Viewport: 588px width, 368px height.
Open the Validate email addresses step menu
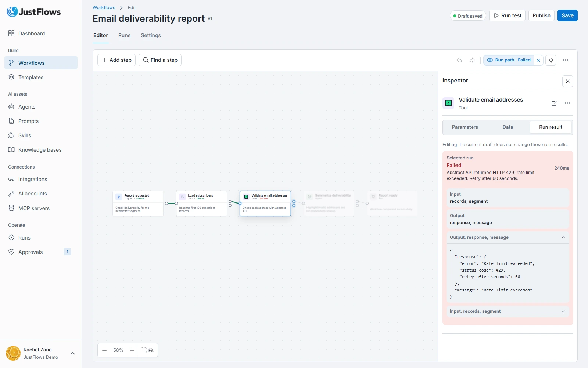(x=567, y=103)
